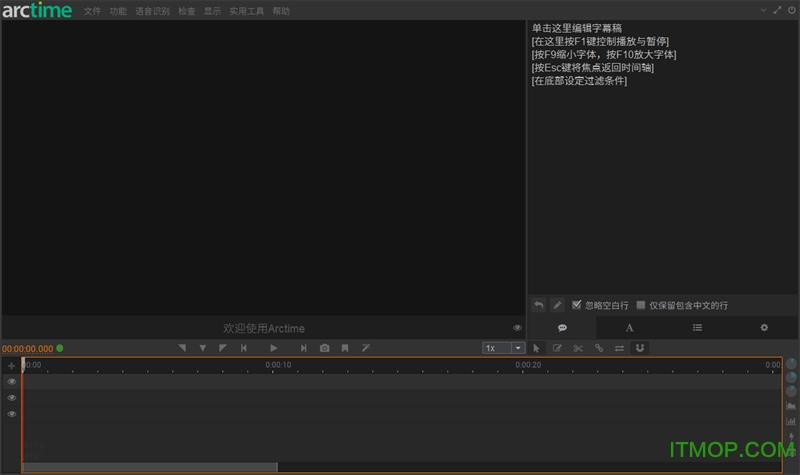Switch to the gear settings tab
800x475 pixels.
(x=764, y=328)
